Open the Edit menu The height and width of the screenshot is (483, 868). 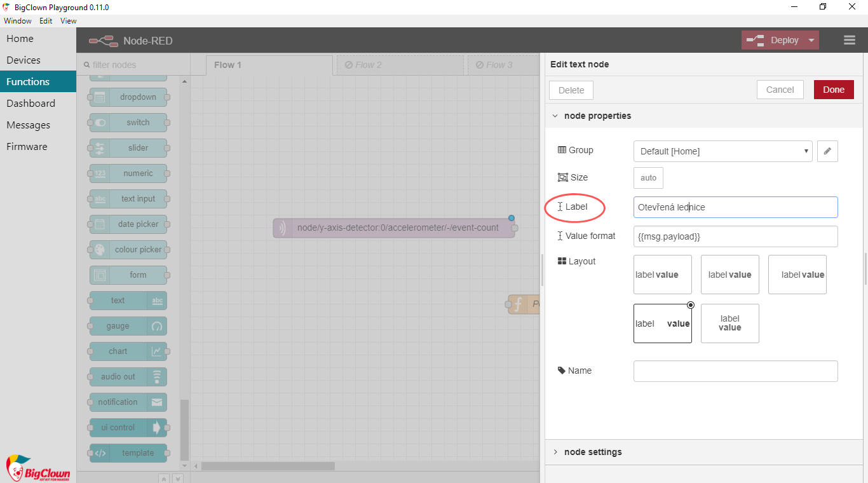[x=46, y=21]
